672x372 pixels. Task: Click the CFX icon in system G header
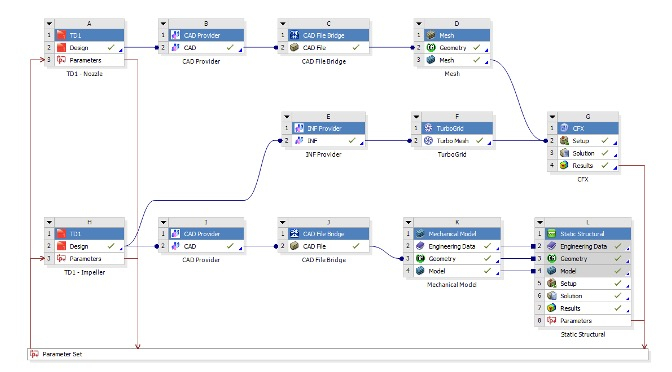[x=564, y=128]
